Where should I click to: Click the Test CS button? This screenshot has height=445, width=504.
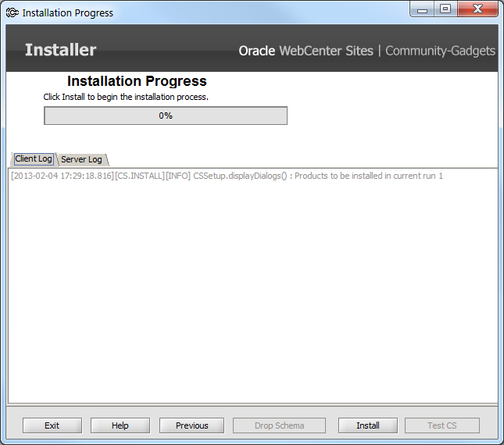click(442, 425)
